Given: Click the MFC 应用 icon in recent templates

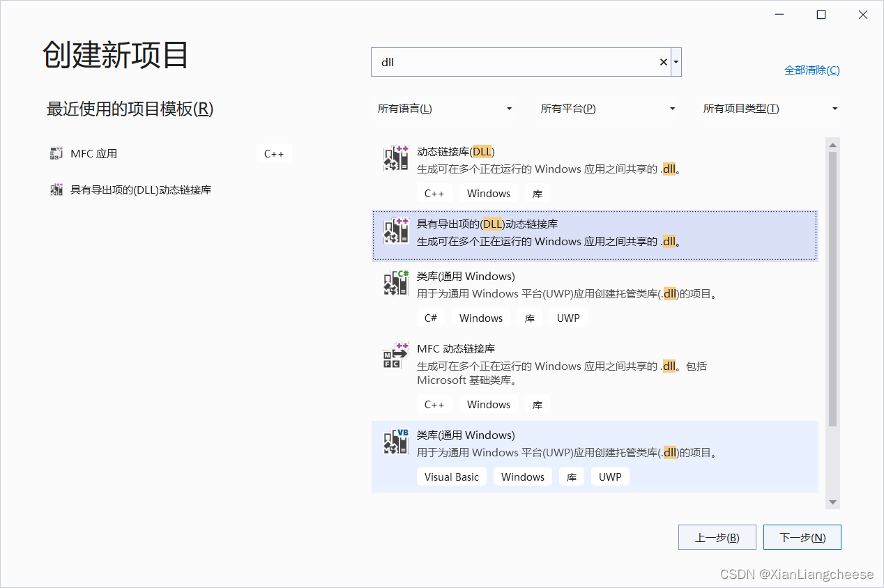Looking at the screenshot, I should click(56, 154).
